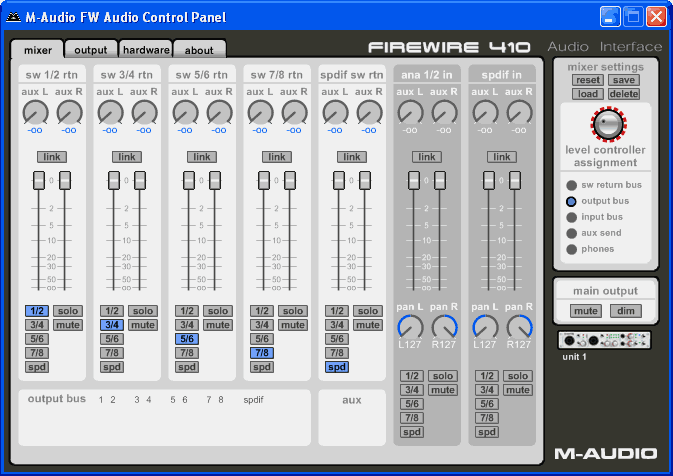Click the left fader of sw 1/2 rtn
The image size is (673, 476).
click(39, 180)
